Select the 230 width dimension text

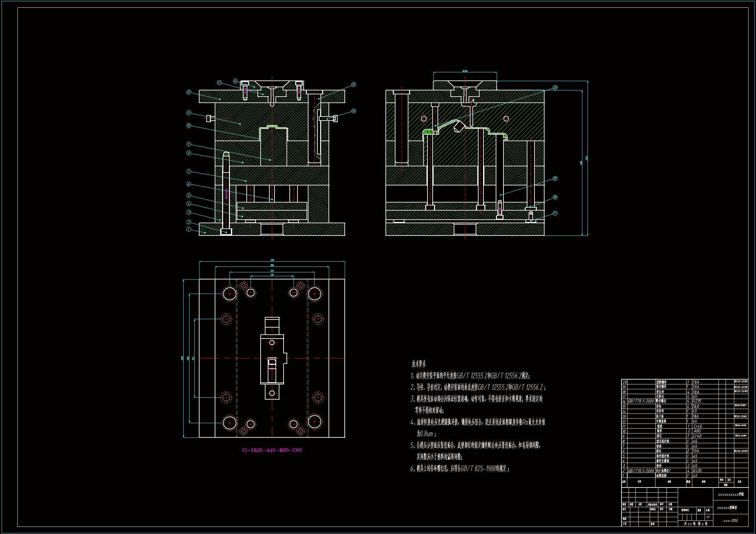[x=272, y=260]
